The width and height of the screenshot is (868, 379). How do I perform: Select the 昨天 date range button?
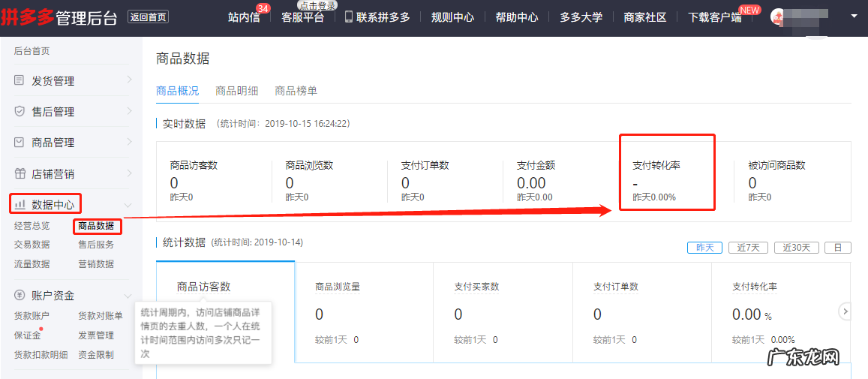704,248
